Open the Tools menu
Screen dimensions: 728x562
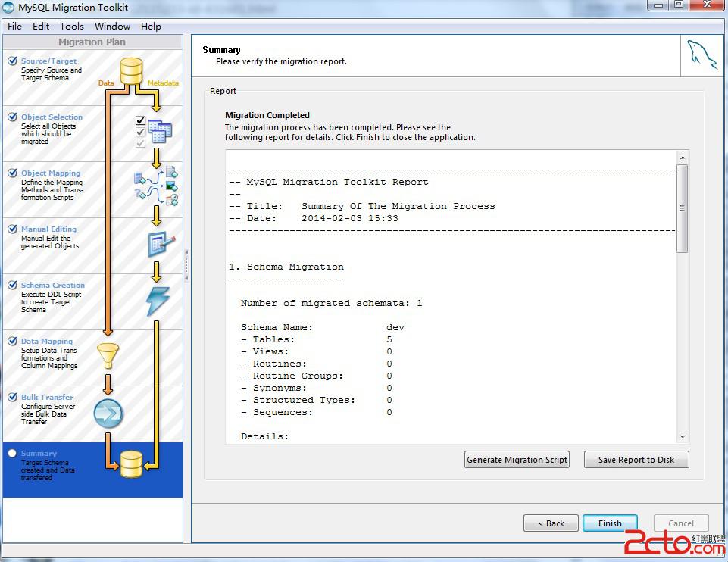71,27
